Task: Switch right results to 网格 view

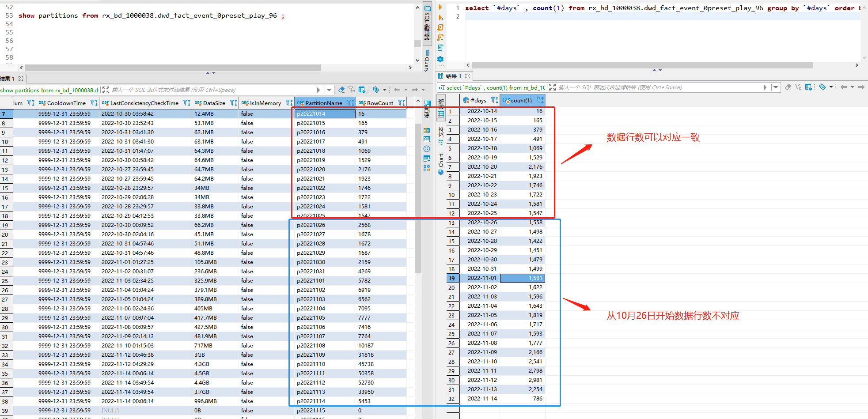Action: pos(441,109)
